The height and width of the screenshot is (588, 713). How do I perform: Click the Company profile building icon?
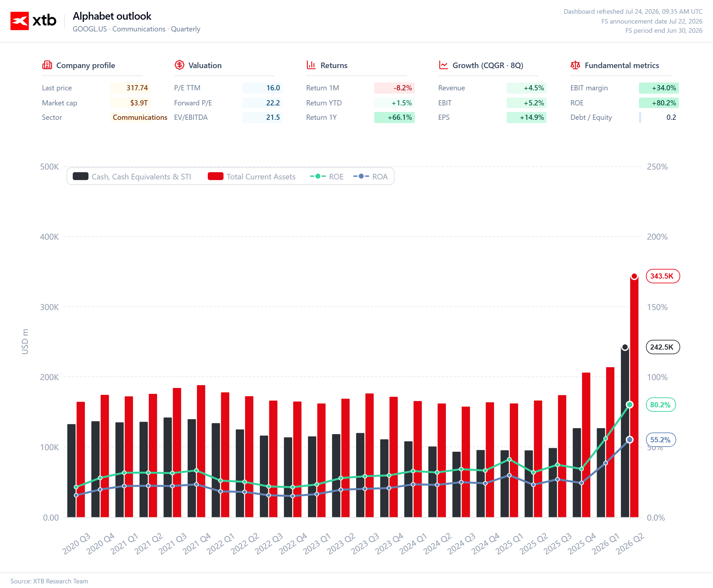click(47, 65)
